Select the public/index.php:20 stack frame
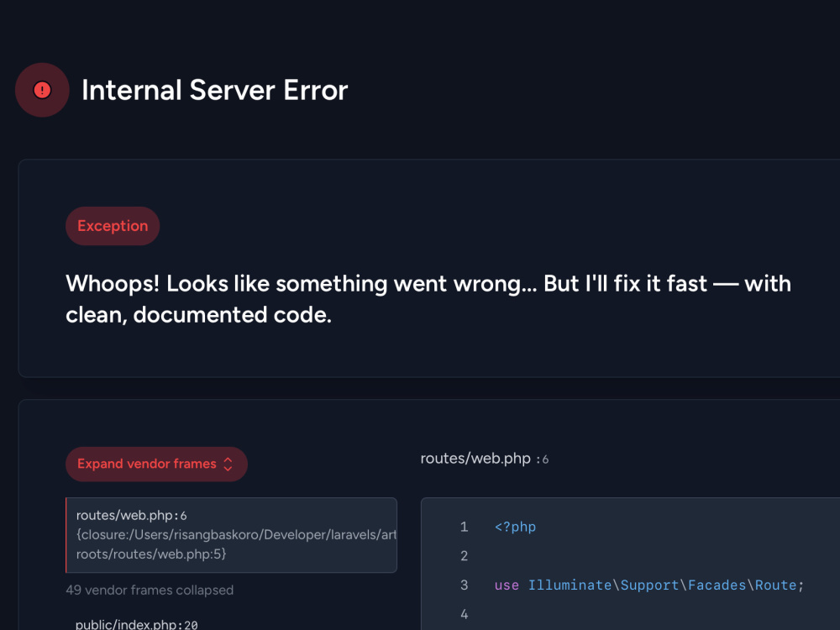This screenshot has width=840, height=630. [x=137, y=624]
